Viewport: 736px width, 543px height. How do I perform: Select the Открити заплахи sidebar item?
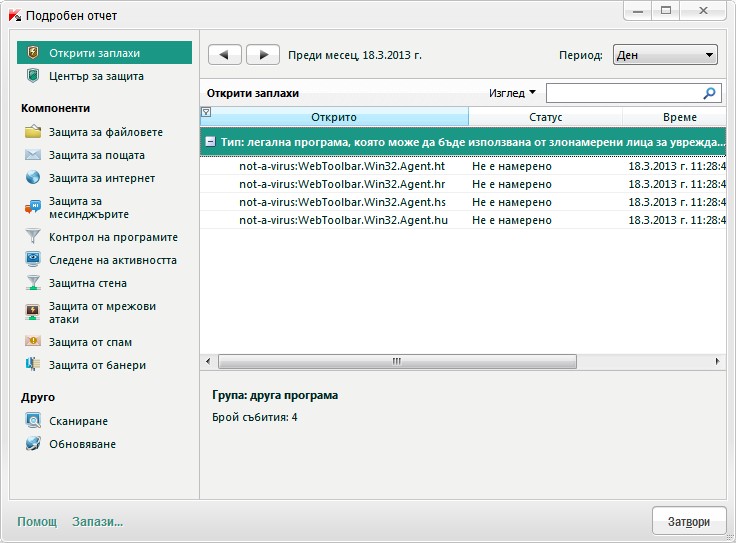coord(104,53)
